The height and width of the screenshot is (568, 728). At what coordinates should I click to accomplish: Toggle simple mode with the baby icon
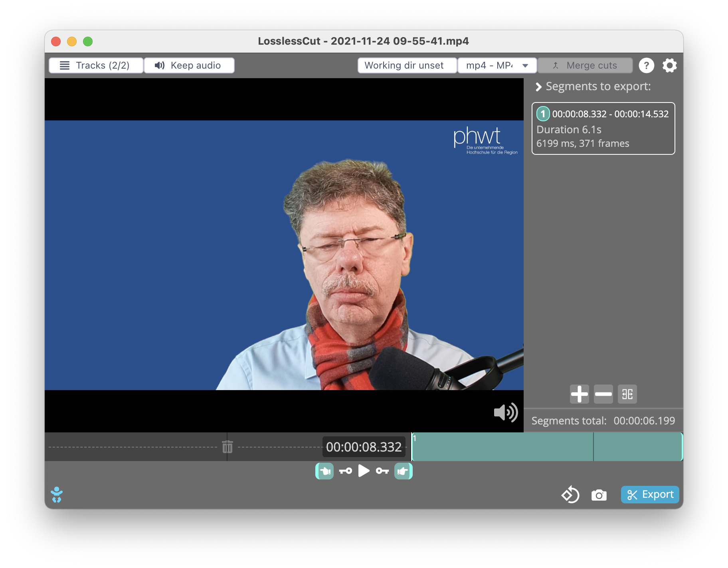[57, 495]
